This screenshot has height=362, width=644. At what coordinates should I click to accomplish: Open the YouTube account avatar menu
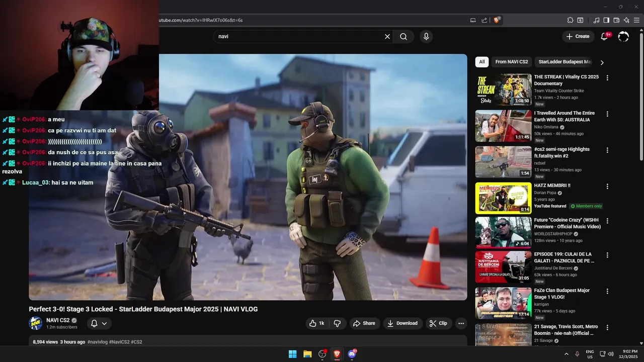pos(623,36)
